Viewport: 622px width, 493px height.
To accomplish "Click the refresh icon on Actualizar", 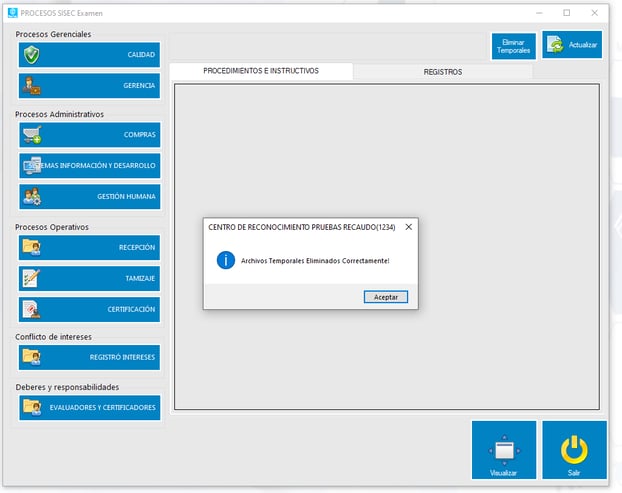I will tap(555, 45).
